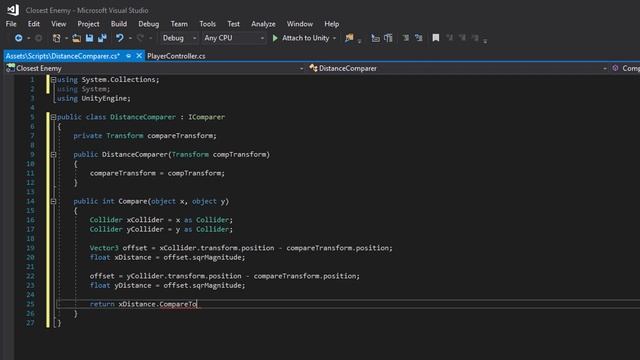Open the Analyze menu
The image size is (640, 360).
(x=263, y=24)
